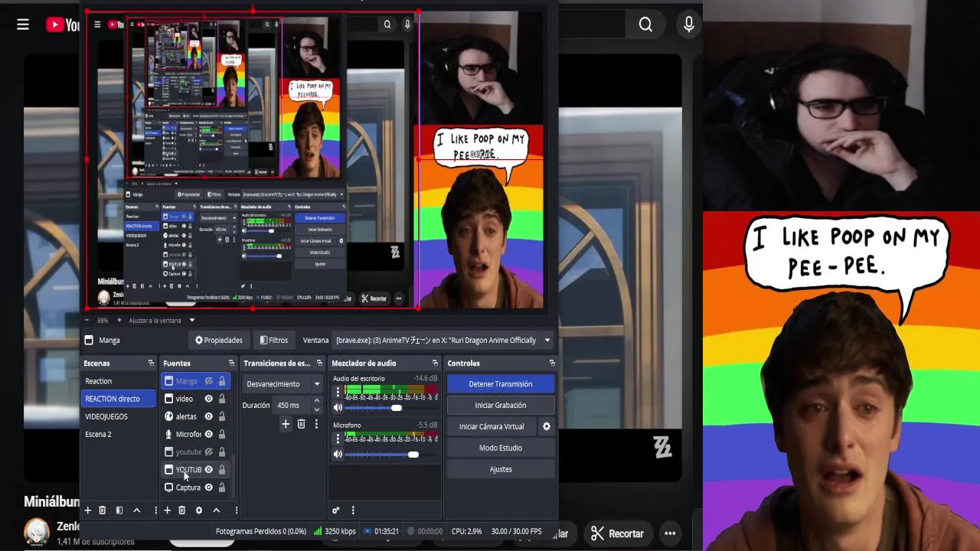Increase Duración with the up arrow
The width and height of the screenshot is (980, 551).
click(x=317, y=401)
